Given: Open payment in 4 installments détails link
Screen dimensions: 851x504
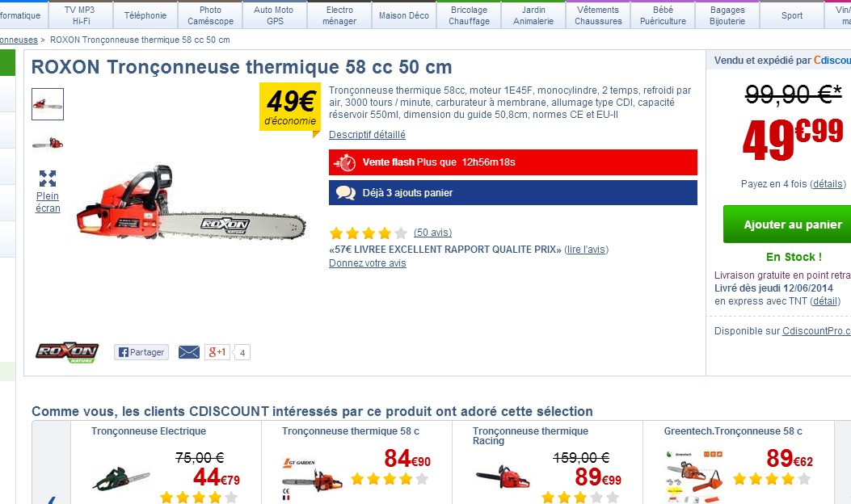Looking at the screenshot, I should click(x=828, y=184).
